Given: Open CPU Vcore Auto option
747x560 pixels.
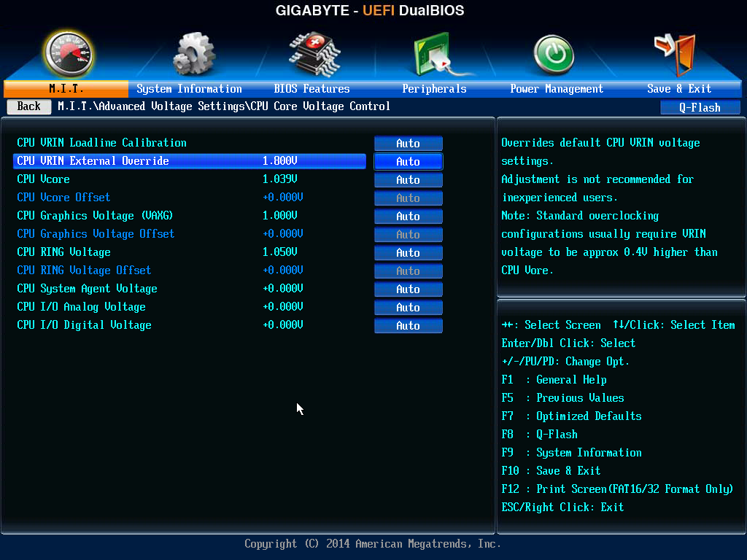Looking at the screenshot, I should click(x=409, y=179).
